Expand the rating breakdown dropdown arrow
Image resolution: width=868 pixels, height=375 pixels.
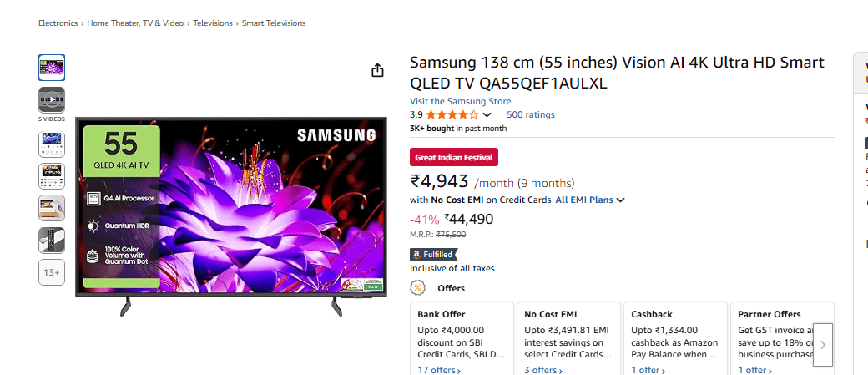(x=487, y=114)
